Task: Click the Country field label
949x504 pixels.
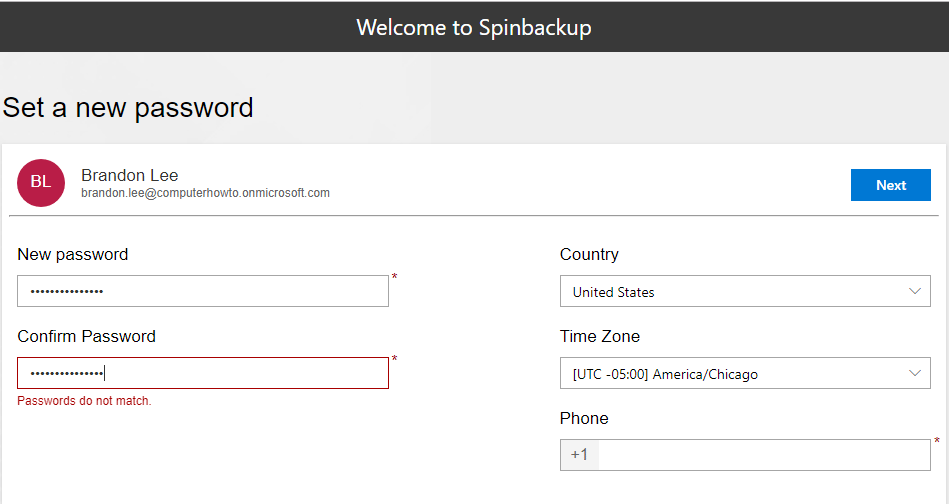Action: [x=589, y=254]
